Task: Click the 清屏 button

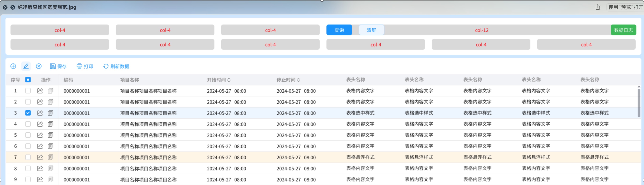Action: (x=371, y=30)
